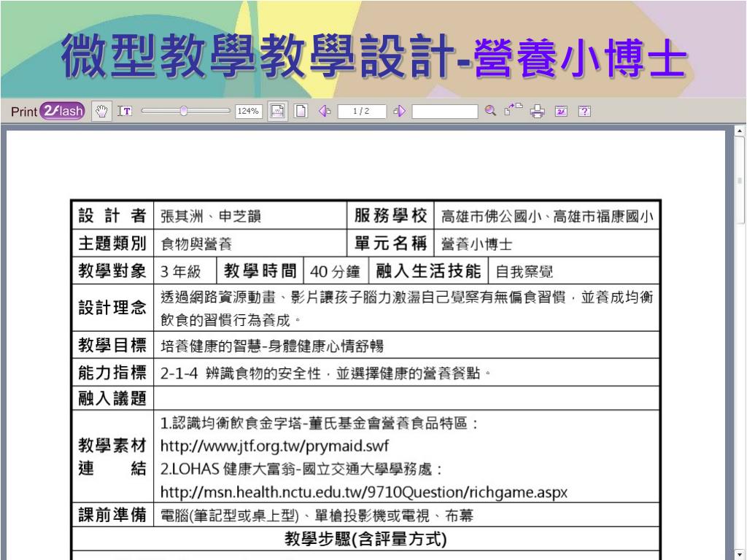Image resolution: width=747 pixels, height=560 pixels.
Task: Click the vertical scrollbar thumb
Action: click(740, 180)
